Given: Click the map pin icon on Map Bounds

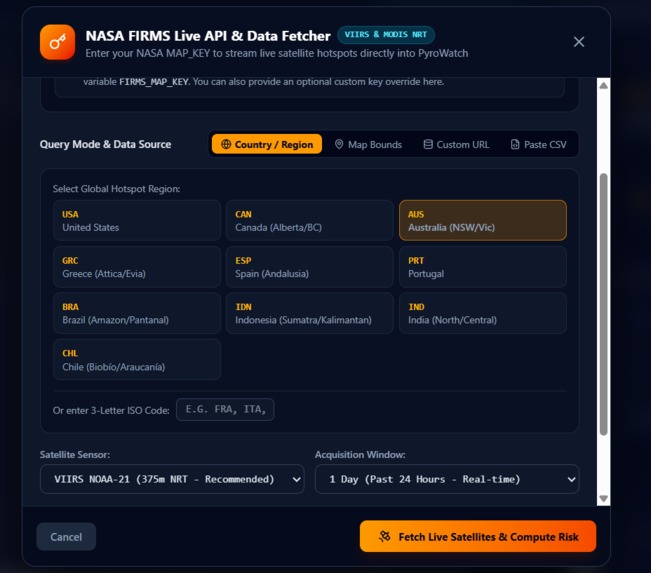Looking at the screenshot, I should [x=339, y=144].
